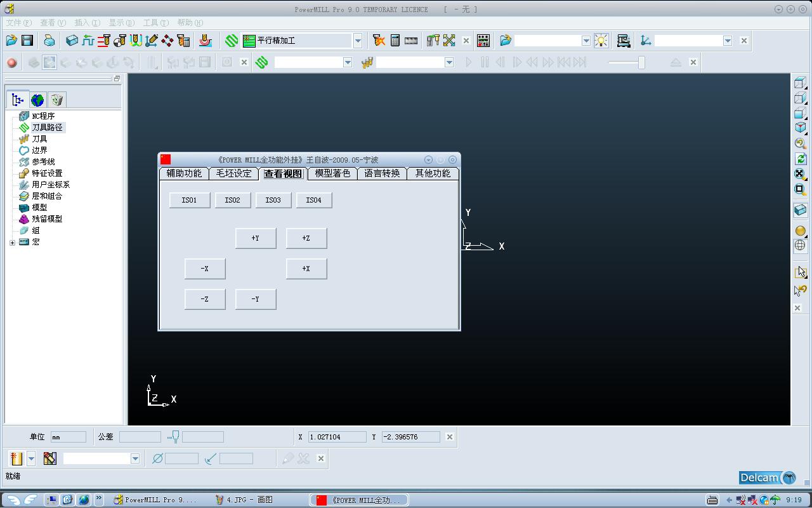Select the globe browser tab icon
Viewport: 812px width, 508px height.
point(37,100)
